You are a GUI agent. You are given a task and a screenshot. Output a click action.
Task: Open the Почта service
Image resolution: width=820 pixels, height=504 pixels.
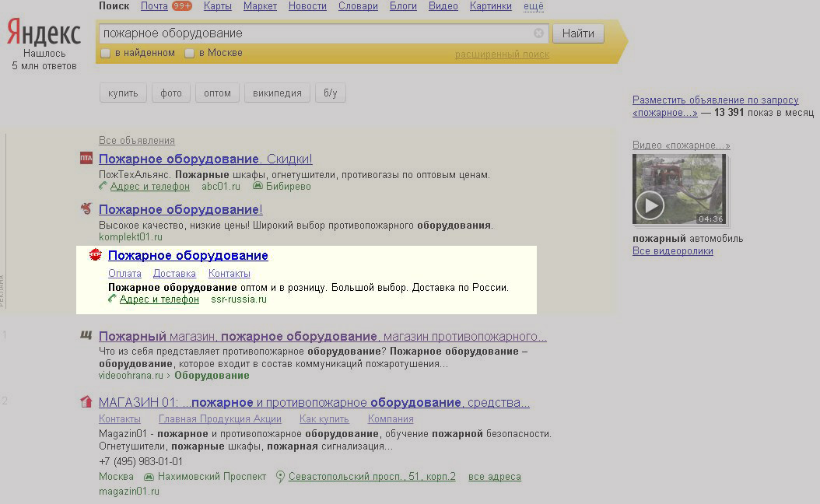point(154,6)
